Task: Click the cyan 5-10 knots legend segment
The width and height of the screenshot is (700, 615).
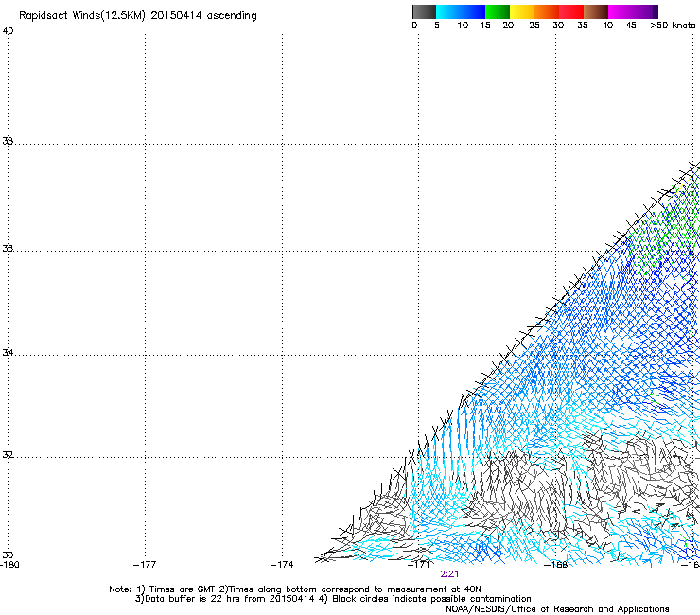Action: click(x=448, y=11)
